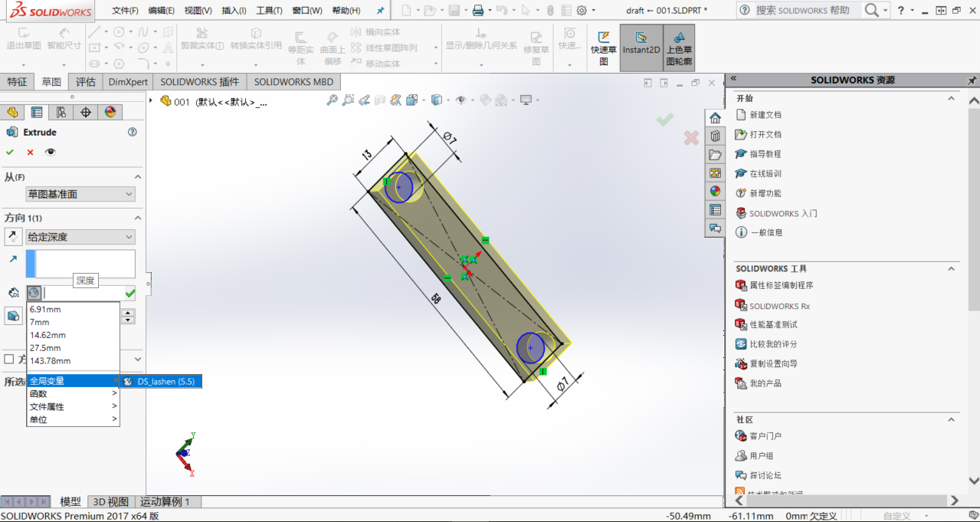Switch to the 特征 tab
Image resolution: width=980 pixels, height=522 pixels.
[x=17, y=81]
